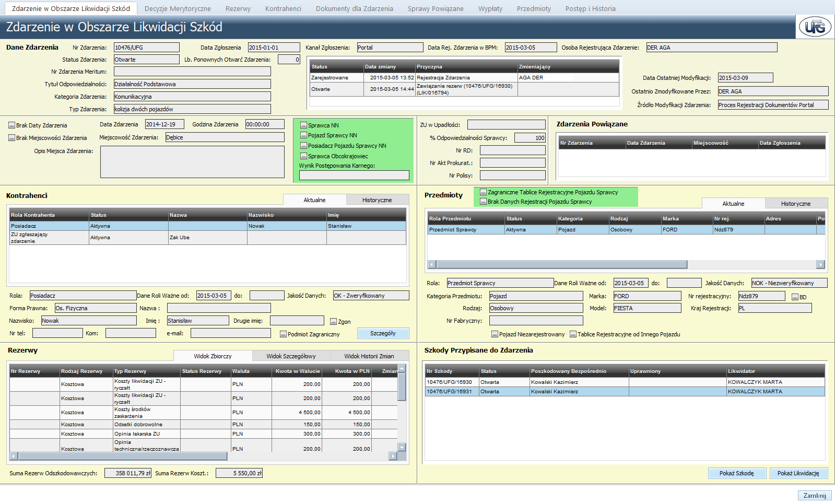Image resolution: width=835 pixels, height=504 pixels.
Task: Open the Sprawy Powiązane tab
Action: (436, 8)
